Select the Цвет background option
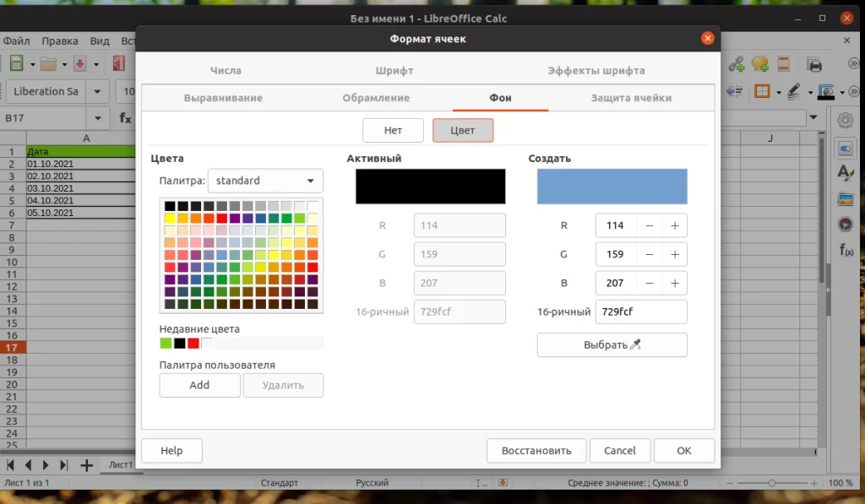Screen dimensions: 865x504 coord(463,130)
